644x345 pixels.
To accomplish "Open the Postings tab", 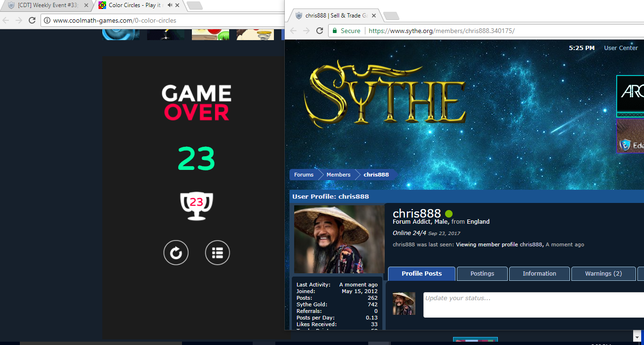I will tap(482, 274).
